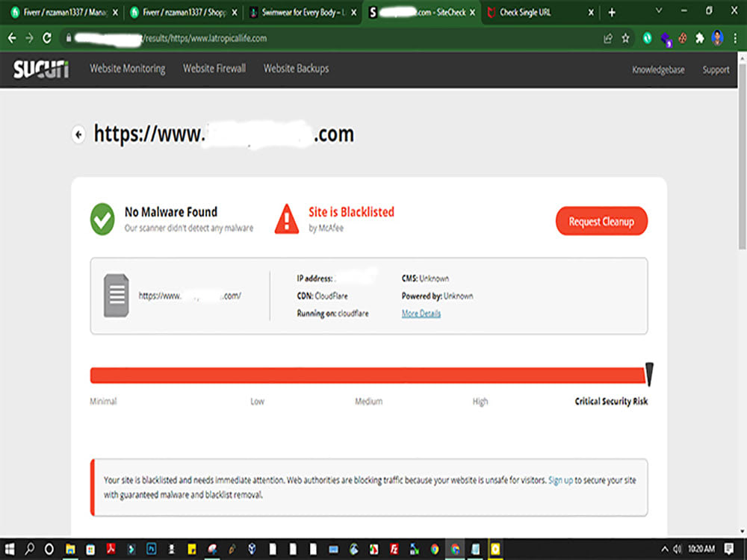This screenshot has width=747, height=560.
Task: Open a new browser tab
Action: [x=612, y=13]
